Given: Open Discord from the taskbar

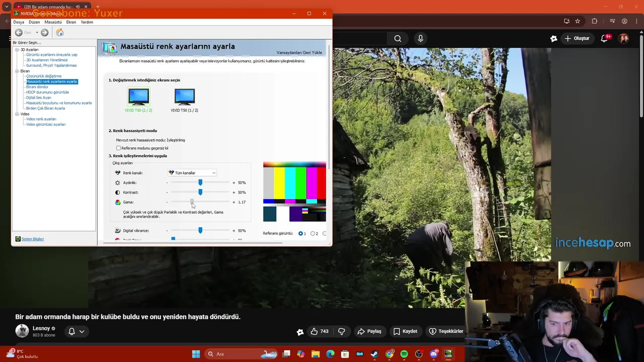Looking at the screenshot, I should (x=434, y=354).
